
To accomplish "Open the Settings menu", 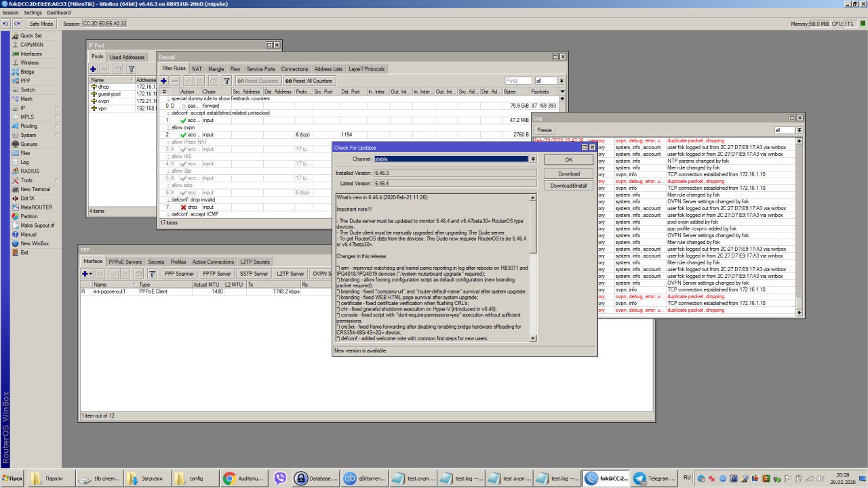I will coord(33,13).
